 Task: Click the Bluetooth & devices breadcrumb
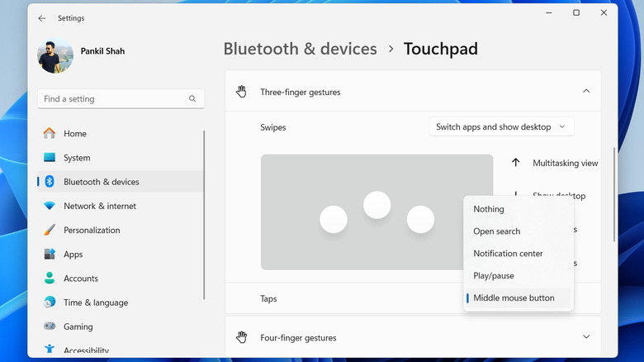coord(300,49)
